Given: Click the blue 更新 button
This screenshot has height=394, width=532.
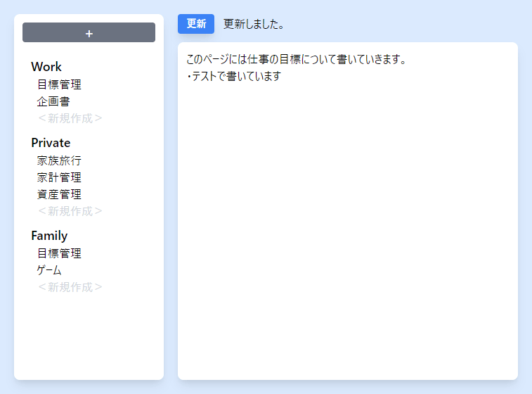Looking at the screenshot, I should click(196, 24).
